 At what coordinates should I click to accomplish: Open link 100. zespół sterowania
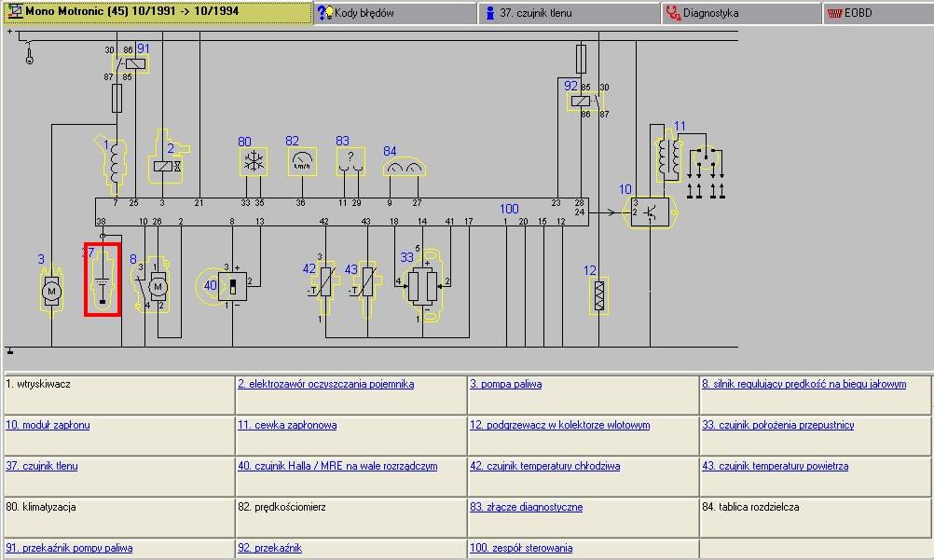pyautogui.click(x=521, y=548)
